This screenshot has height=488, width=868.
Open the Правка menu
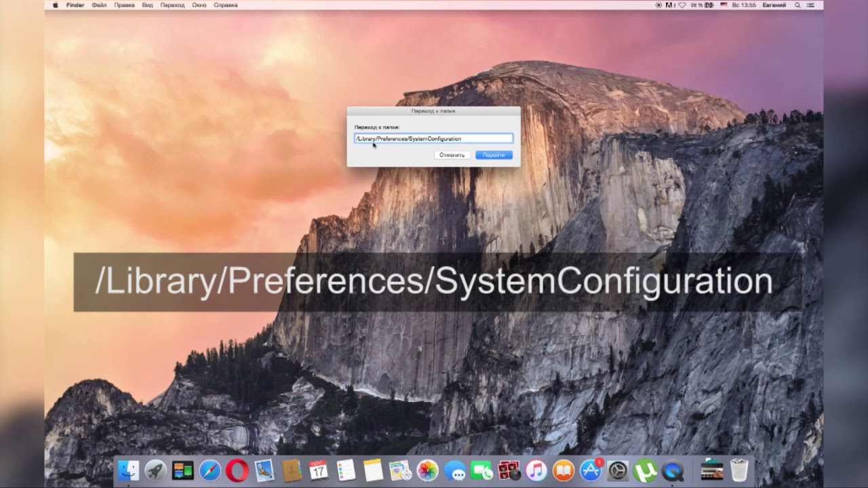tap(124, 5)
